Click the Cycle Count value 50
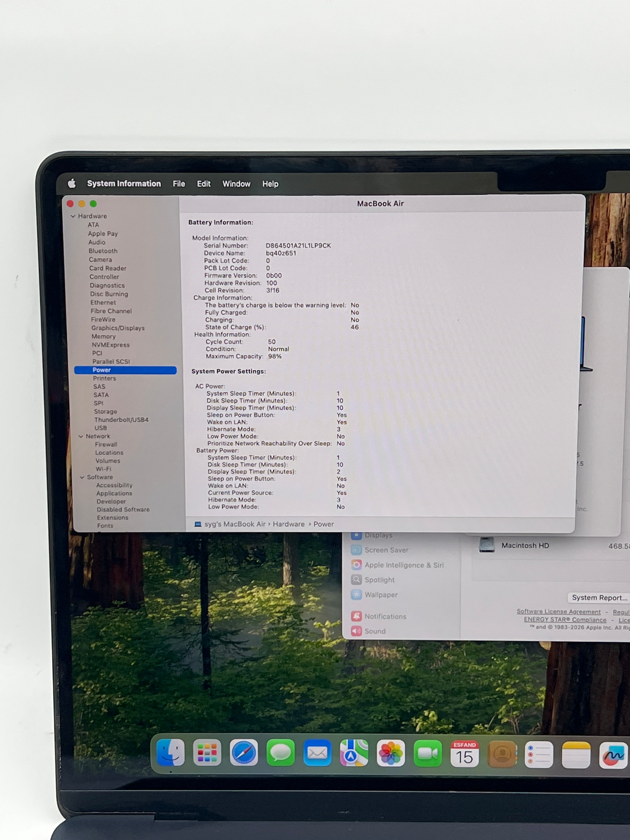Image resolution: width=630 pixels, height=840 pixels. 272,342
